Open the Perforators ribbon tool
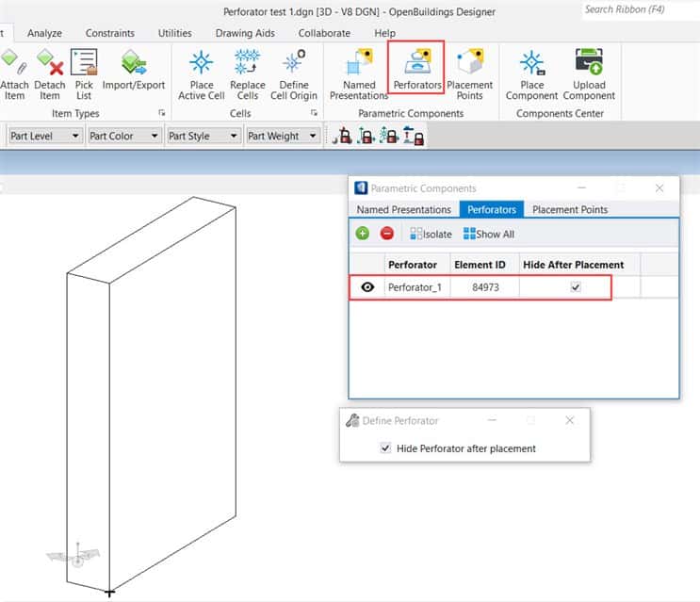700x602 pixels. [x=417, y=69]
